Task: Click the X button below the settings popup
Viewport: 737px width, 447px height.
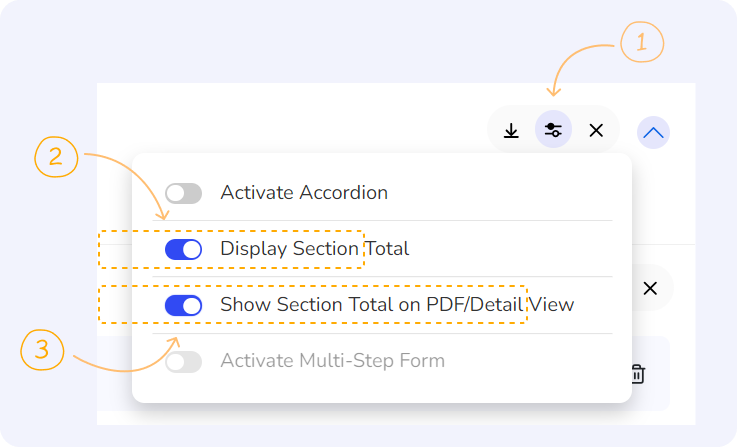Action: 650,288
